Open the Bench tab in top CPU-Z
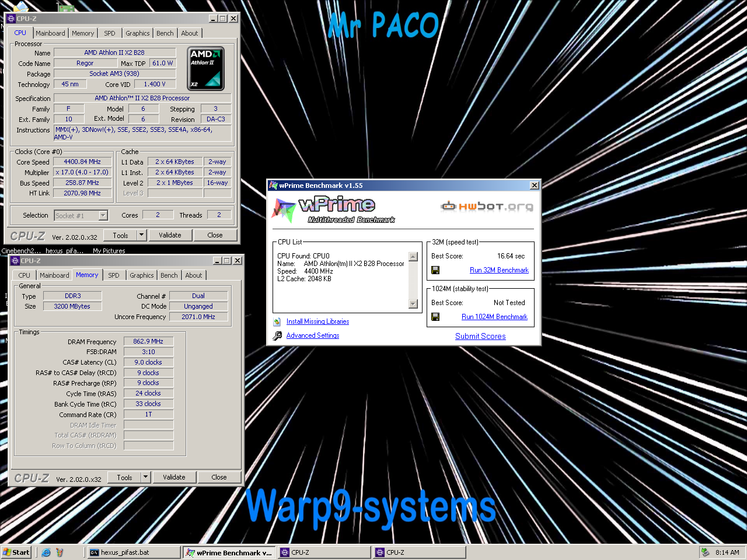The height and width of the screenshot is (560, 747). tap(165, 33)
